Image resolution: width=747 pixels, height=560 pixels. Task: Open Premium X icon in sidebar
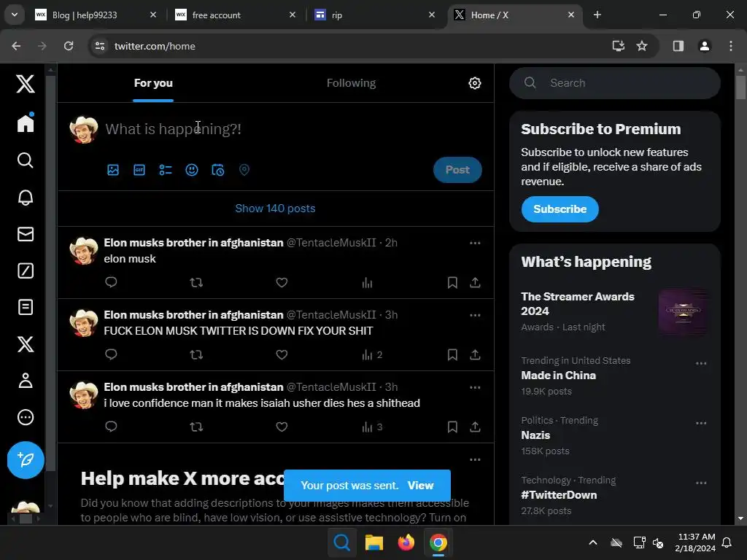(x=26, y=344)
